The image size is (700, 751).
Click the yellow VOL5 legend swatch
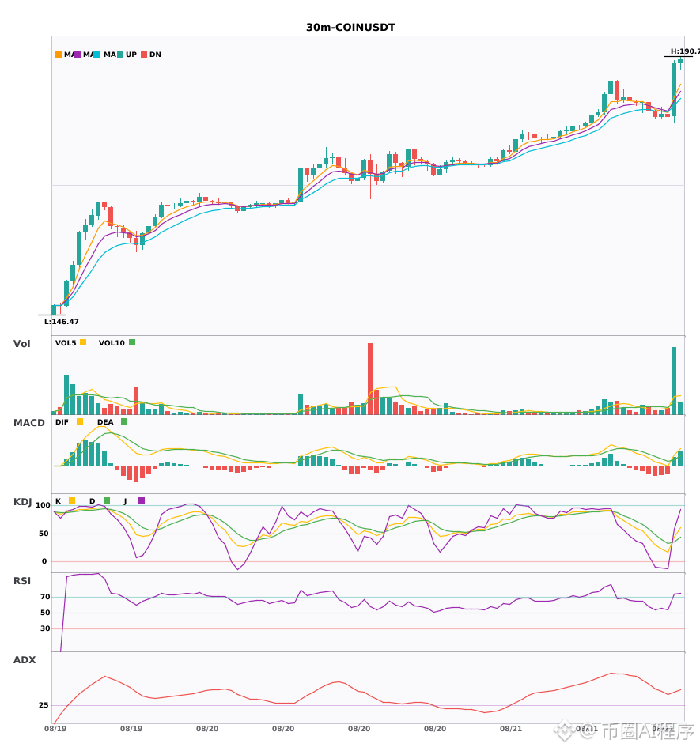[x=83, y=342]
